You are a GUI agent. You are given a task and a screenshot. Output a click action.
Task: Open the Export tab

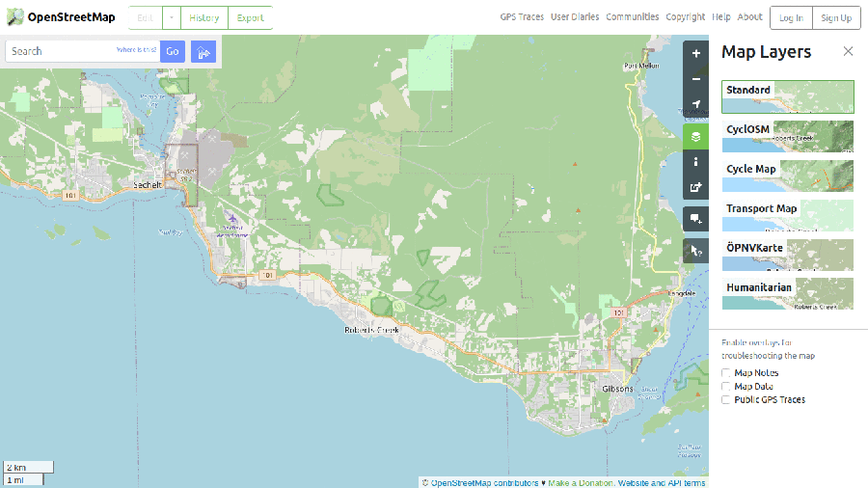(x=250, y=17)
